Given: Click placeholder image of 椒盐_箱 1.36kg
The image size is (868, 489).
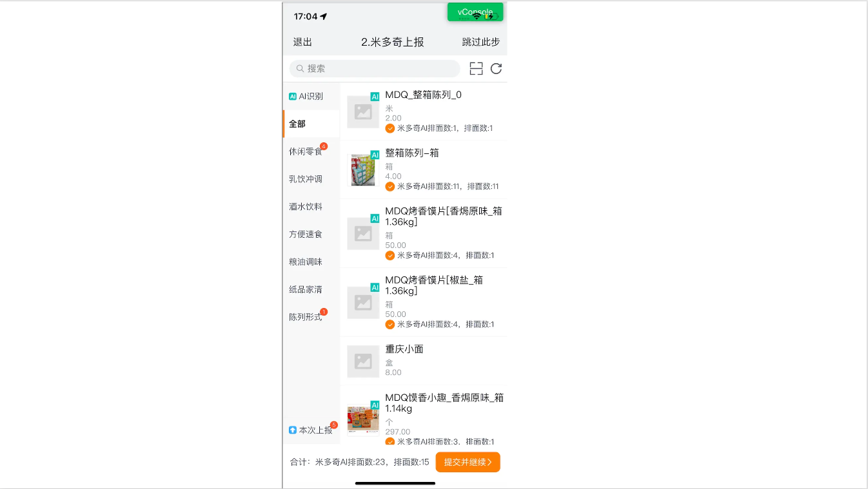Looking at the screenshot, I should pyautogui.click(x=363, y=302).
